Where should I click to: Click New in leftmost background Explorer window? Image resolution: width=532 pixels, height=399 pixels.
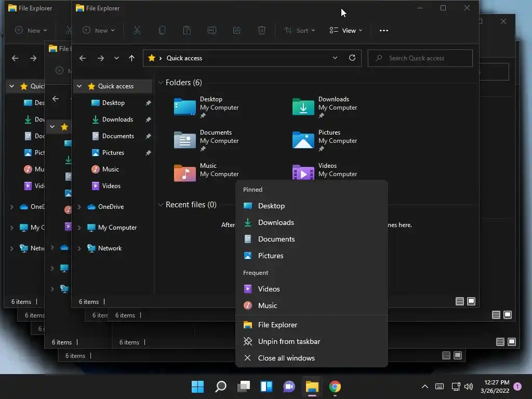tap(31, 31)
